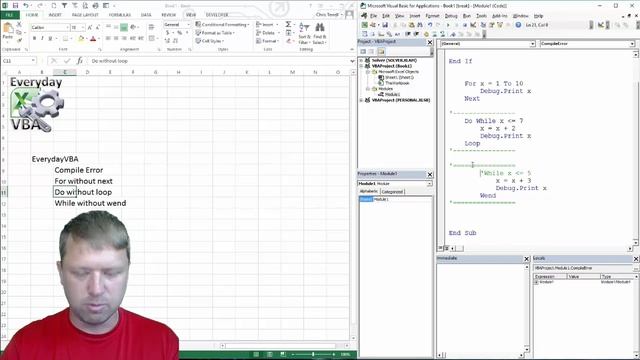Open Sort & Filter in Editing group
Viewport: 640px width, 360px height.
(304, 33)
